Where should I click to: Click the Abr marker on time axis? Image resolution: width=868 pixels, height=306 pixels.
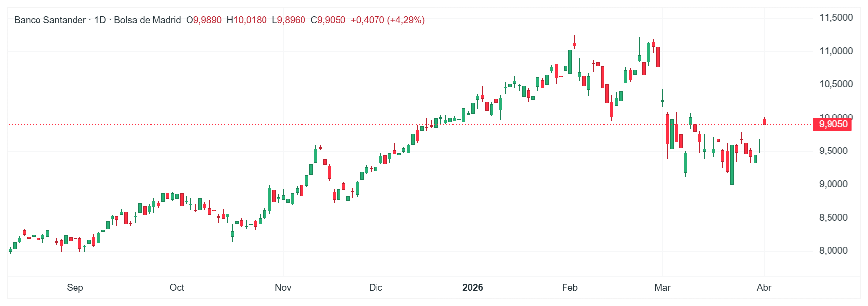tap(764, 288)
